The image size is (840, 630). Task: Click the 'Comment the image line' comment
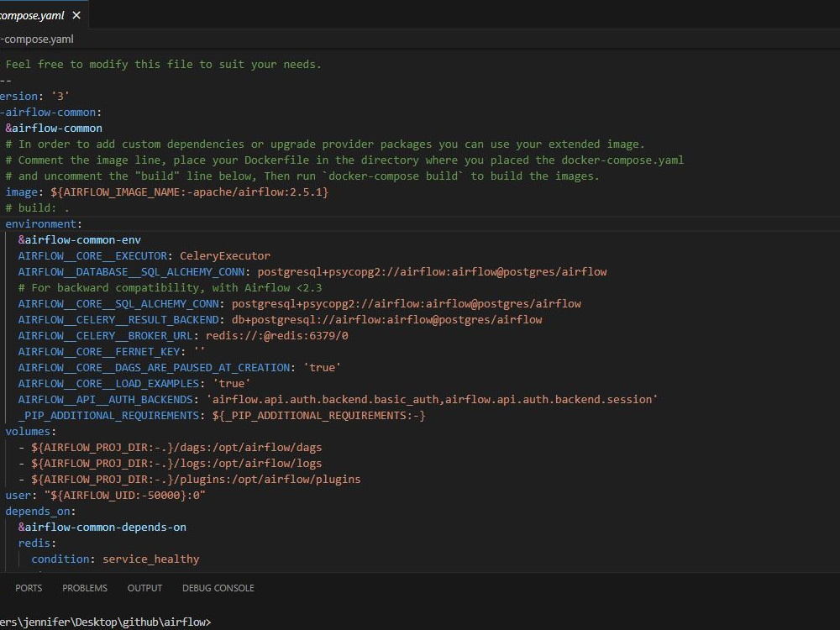[x=344, y=160]
